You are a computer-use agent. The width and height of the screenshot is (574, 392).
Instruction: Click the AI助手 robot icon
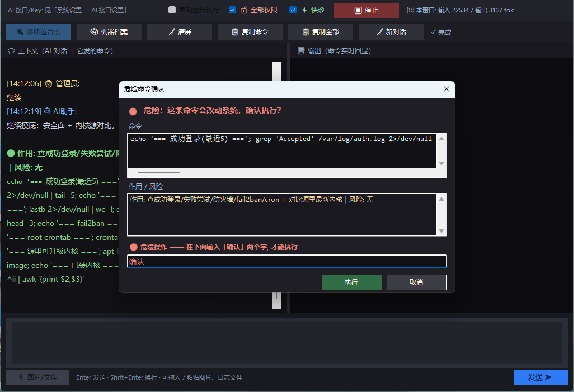pyautogui.click(x=47, y=111)
